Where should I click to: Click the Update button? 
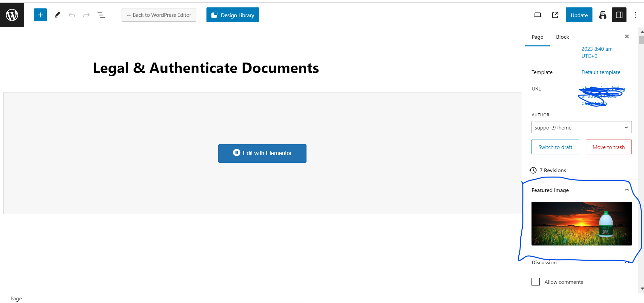(579, 15)
